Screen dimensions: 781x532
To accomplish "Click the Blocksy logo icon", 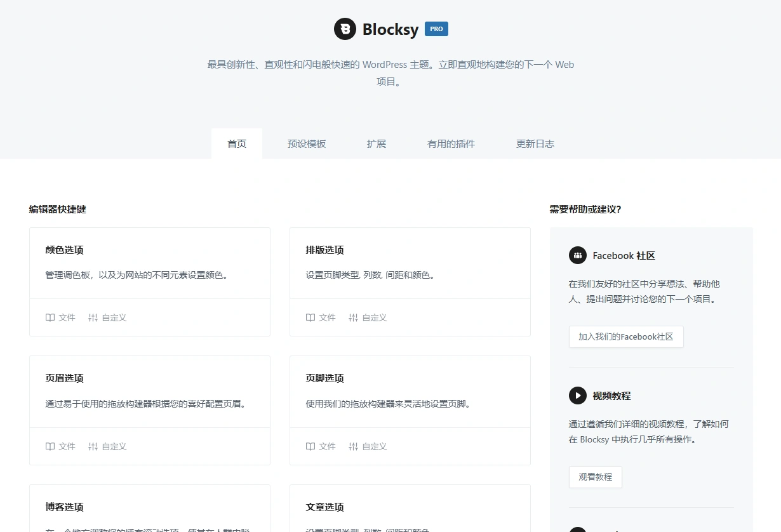I will 345,29.
